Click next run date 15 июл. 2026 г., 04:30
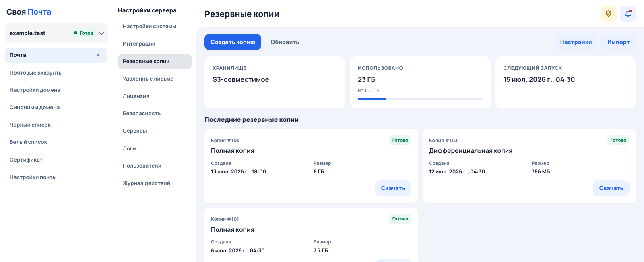 coord(539,80)
